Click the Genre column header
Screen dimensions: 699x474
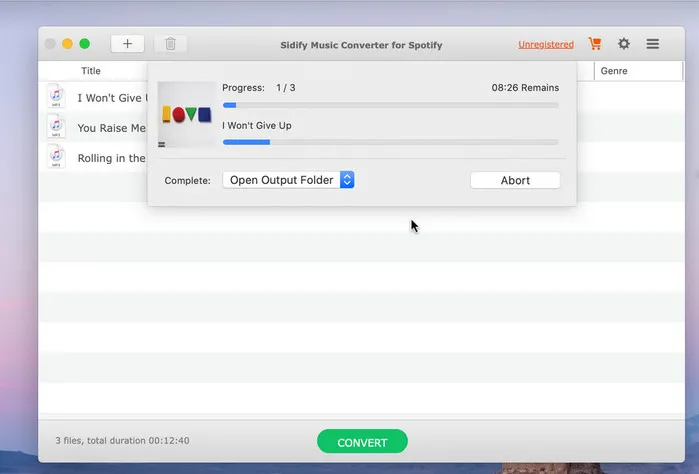click(614, 71)
